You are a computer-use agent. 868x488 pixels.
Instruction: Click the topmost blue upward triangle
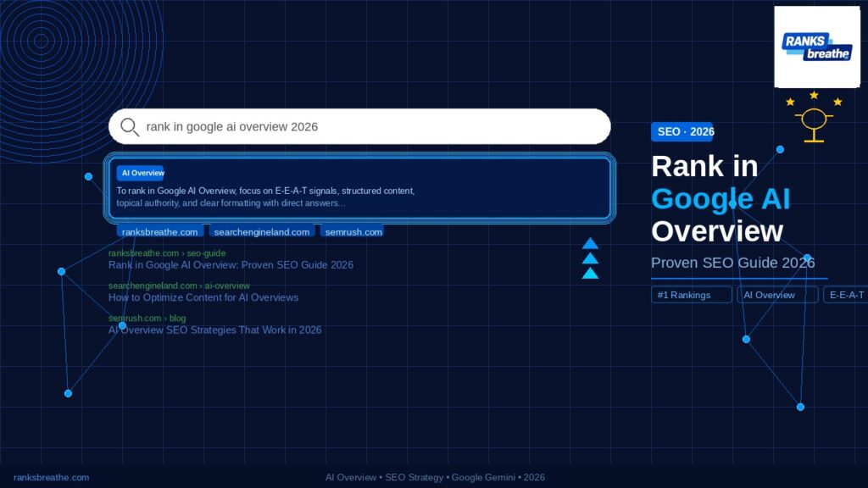coord(591,245)
